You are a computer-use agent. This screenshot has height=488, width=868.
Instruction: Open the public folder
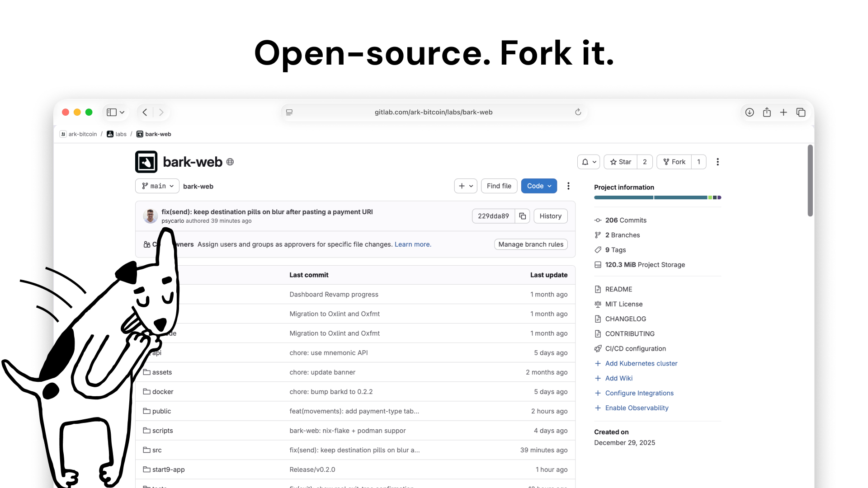coord(161,411)
